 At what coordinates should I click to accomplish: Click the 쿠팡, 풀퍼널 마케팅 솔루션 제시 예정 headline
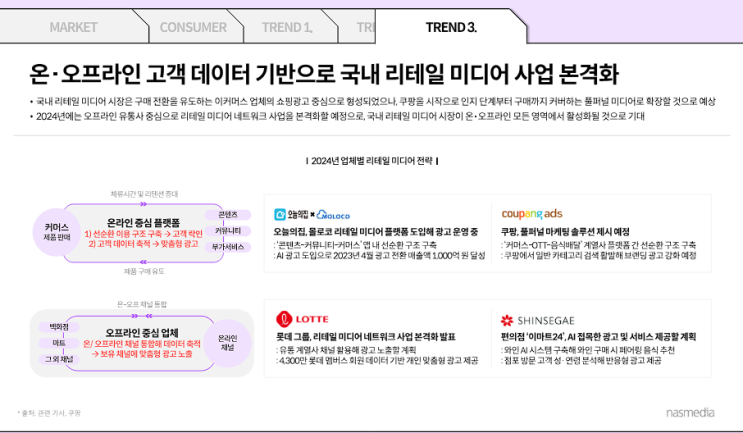(565, 232)
